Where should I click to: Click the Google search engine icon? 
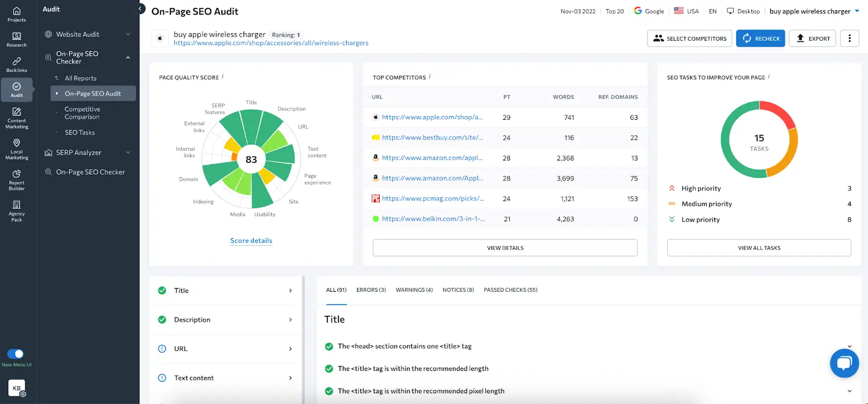click(x=638, y=10)
